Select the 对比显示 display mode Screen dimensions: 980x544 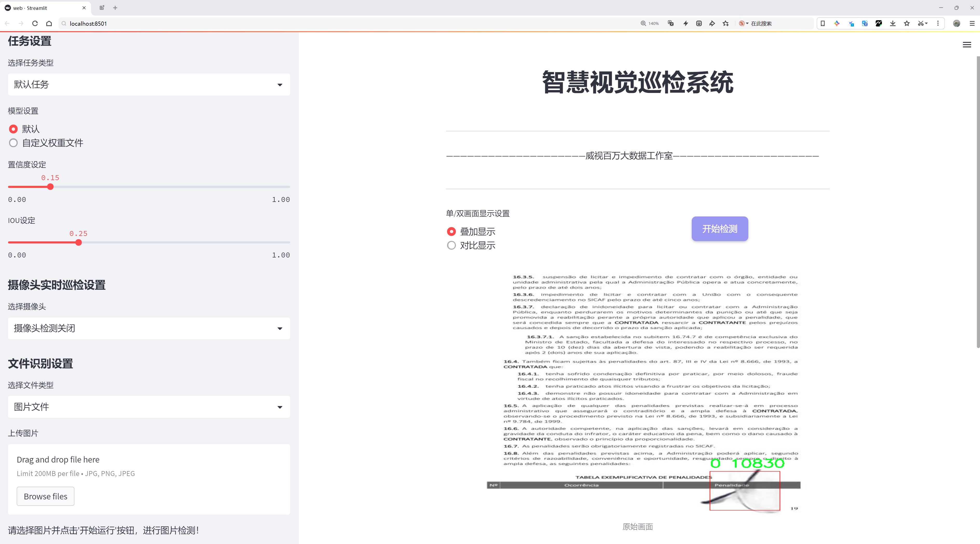coord(451,245)
